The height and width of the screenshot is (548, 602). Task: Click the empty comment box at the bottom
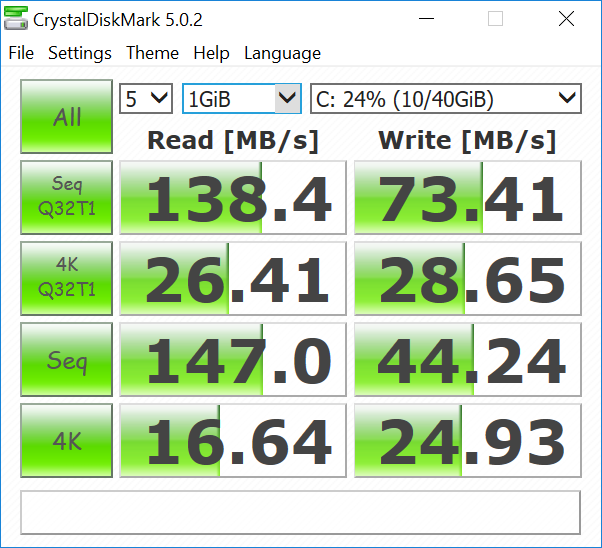[x=300, y=511]
